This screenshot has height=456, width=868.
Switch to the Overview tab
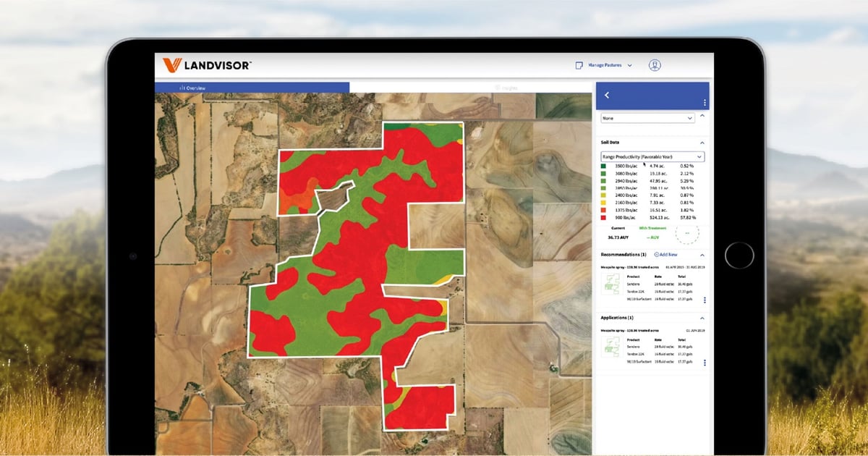click(x=252, y=88)
